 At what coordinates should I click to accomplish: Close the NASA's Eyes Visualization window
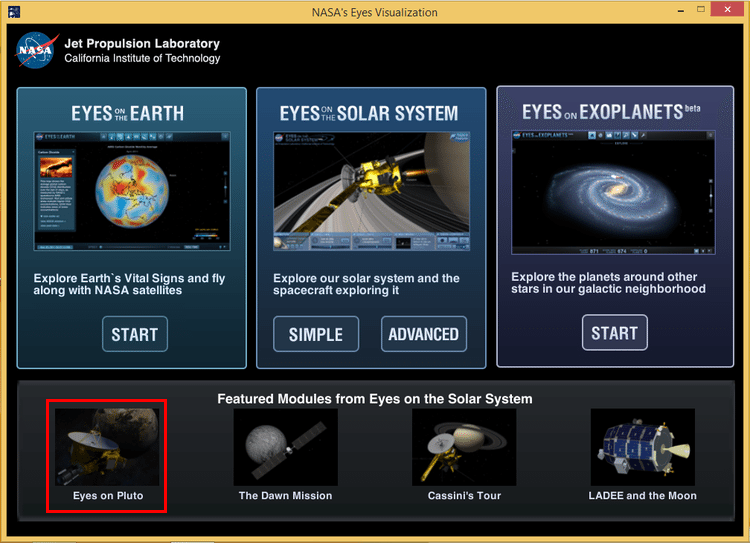tap(728, 9)
